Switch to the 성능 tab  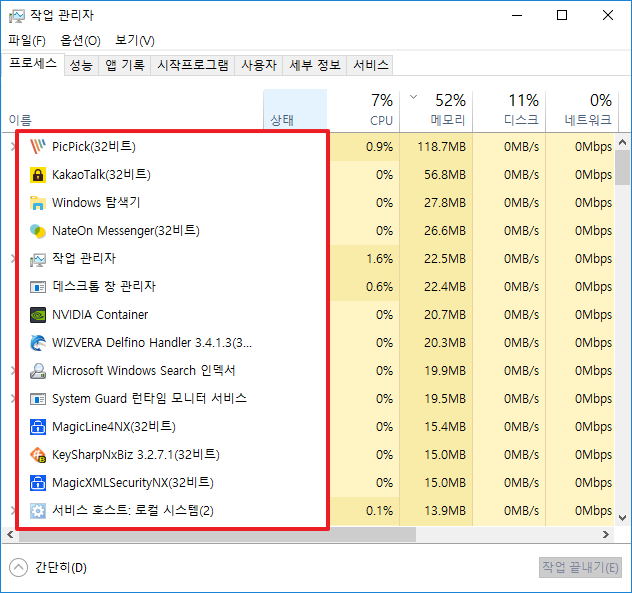[x=81, y=65]
